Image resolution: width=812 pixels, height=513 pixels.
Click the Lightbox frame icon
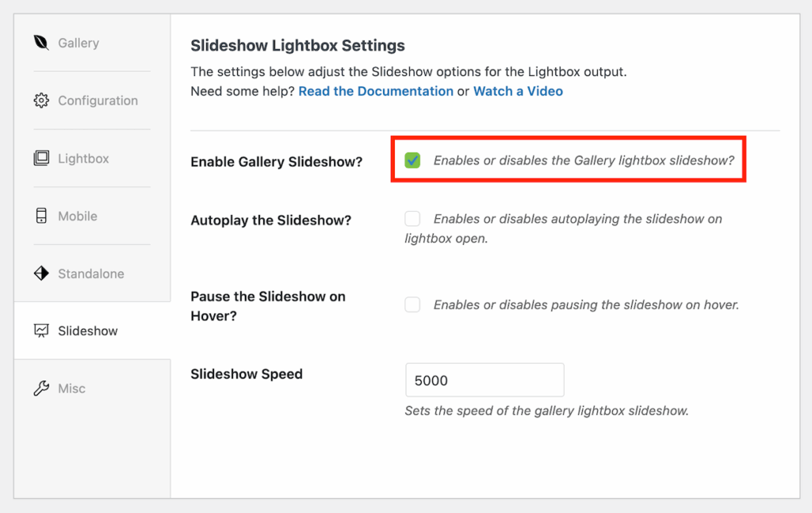coord(41,159)
